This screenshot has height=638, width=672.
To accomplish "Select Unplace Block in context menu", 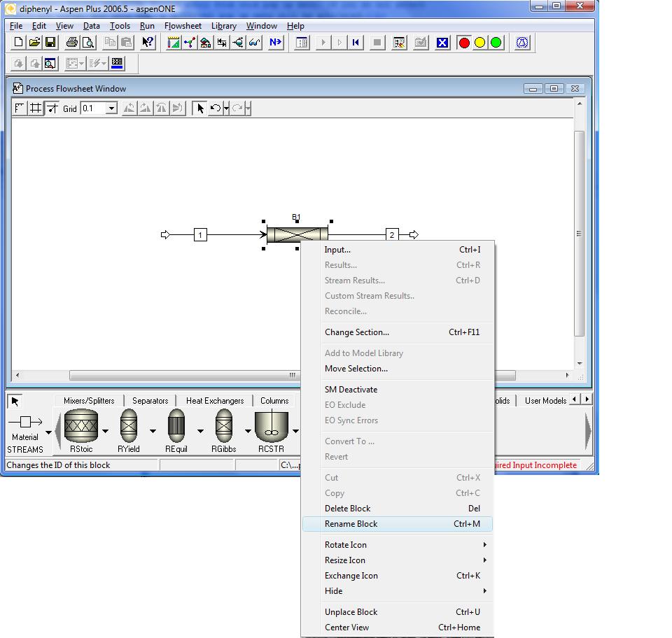I will 398,612.
